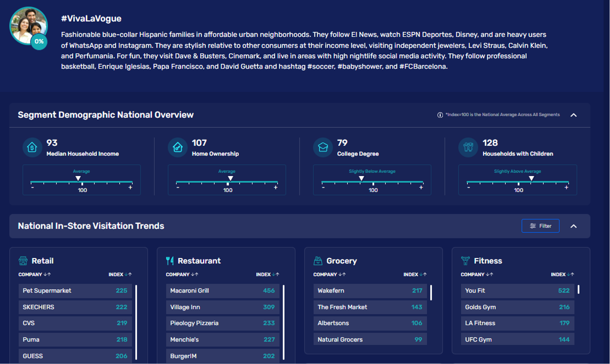Click the #VivaLaVogue segment avatar photo

tap(28, 26)
